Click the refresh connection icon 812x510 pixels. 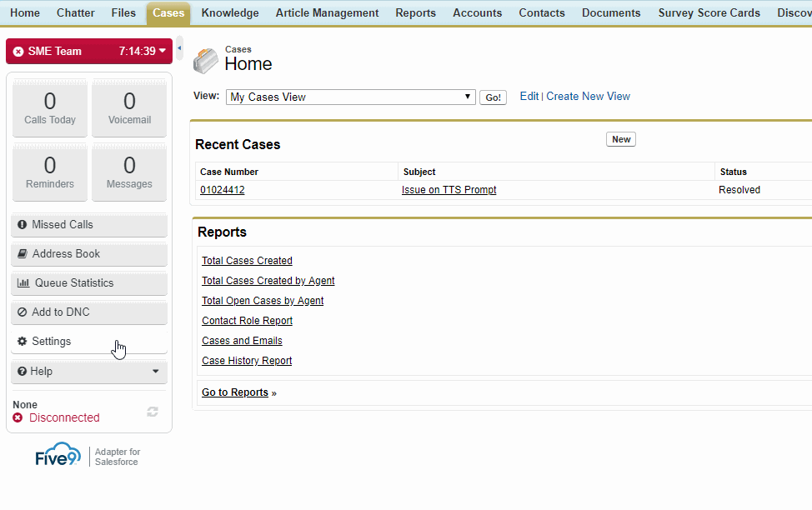(x=153, y=412)
